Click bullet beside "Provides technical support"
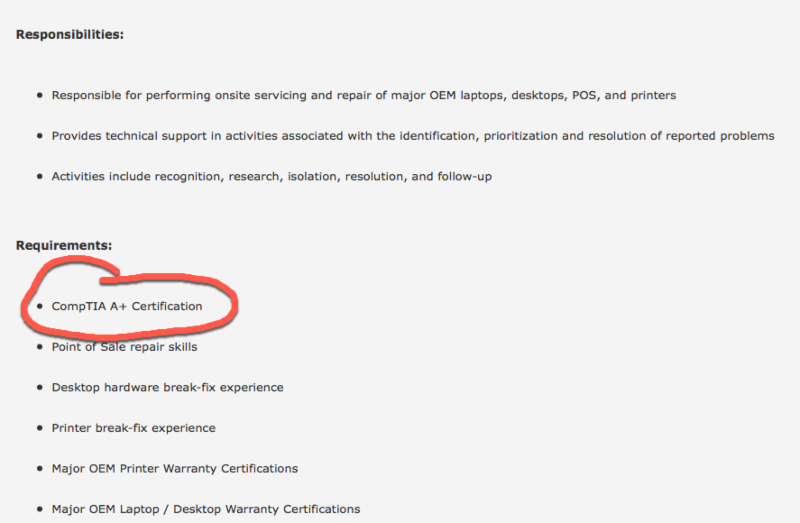 click(39, 136)
